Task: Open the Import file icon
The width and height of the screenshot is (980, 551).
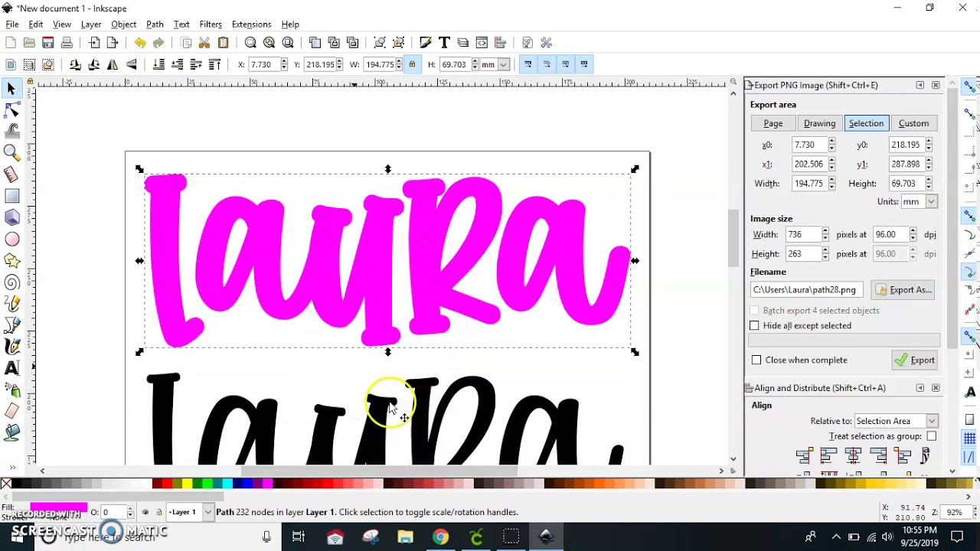Action: 94,43
